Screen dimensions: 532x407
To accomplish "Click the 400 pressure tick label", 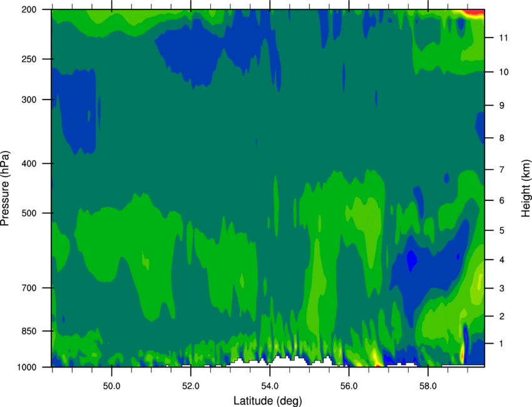I will [29, 163].
